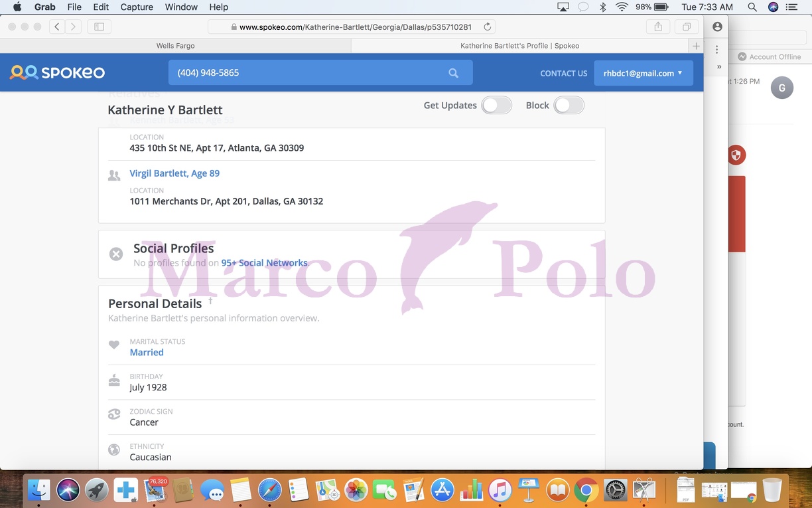
Task: Click CONTACT US link
Action: pyautogui.click(x=564, y=73)
